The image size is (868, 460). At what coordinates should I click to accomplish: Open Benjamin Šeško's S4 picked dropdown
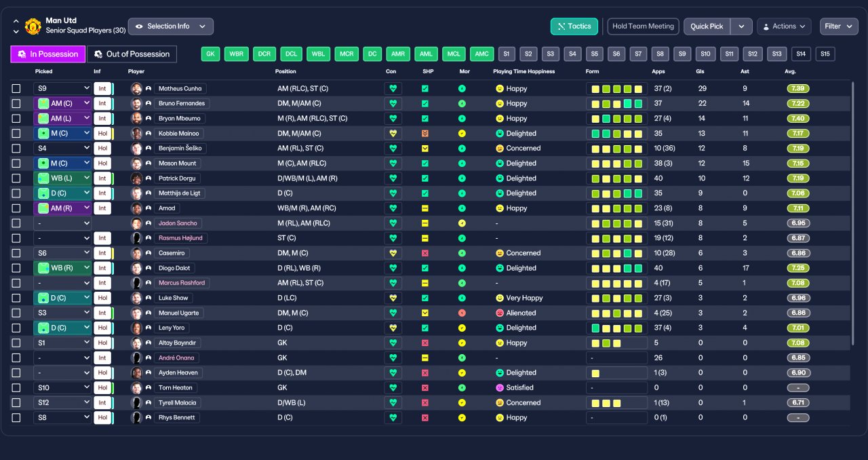[62, 148]
